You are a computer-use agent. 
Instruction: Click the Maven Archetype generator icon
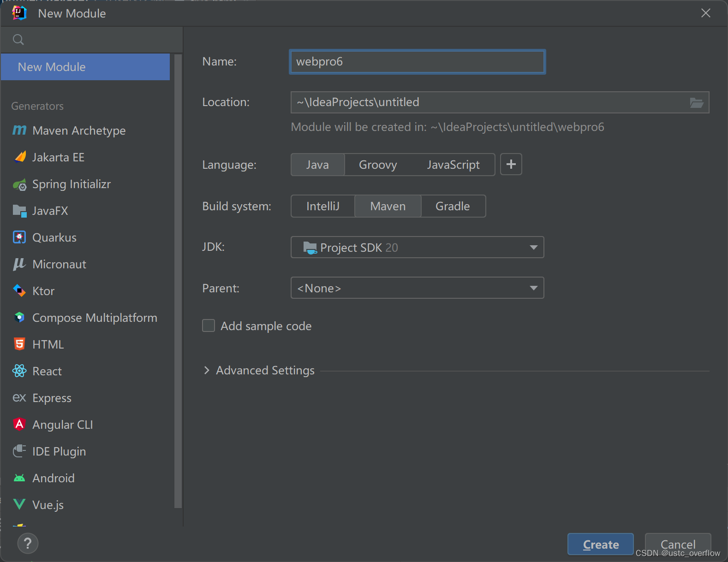pos(19,130)
